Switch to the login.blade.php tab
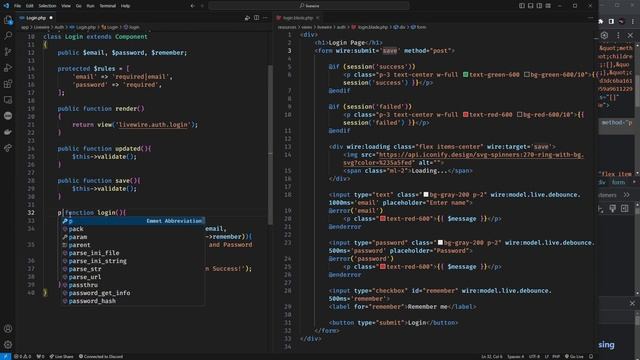 (x=298, y=18)
